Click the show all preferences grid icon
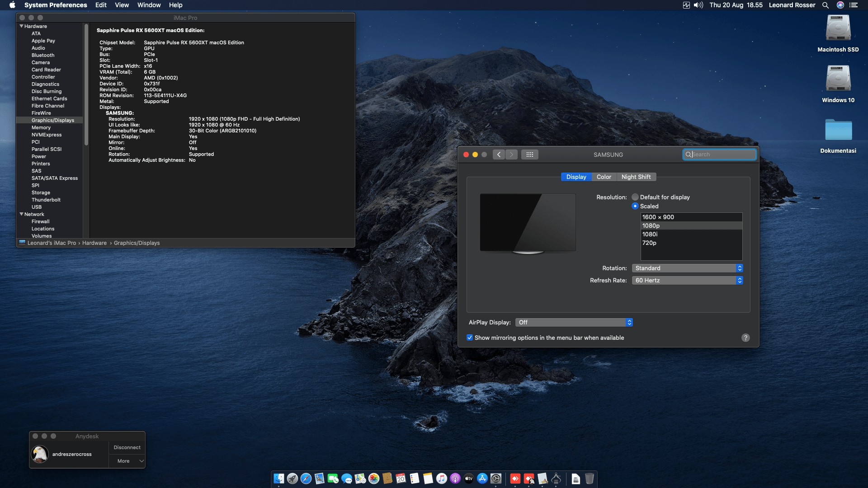 529,155
